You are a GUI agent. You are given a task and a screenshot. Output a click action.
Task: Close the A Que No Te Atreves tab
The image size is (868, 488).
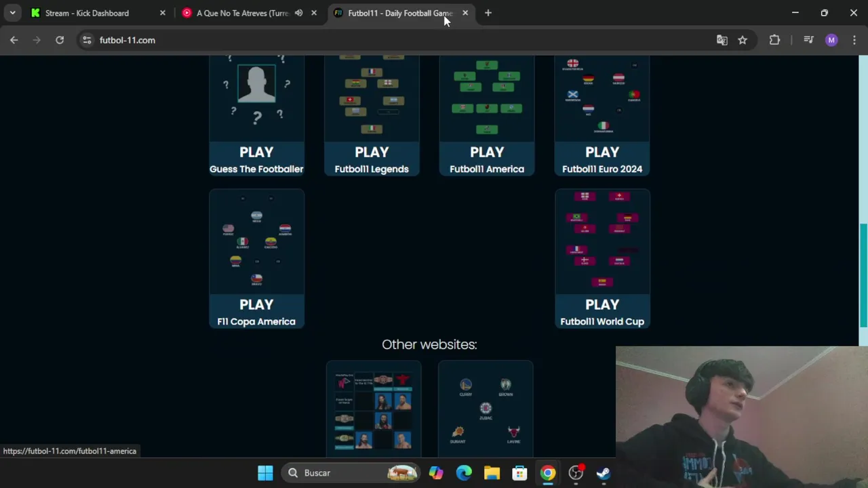[313, 13]
